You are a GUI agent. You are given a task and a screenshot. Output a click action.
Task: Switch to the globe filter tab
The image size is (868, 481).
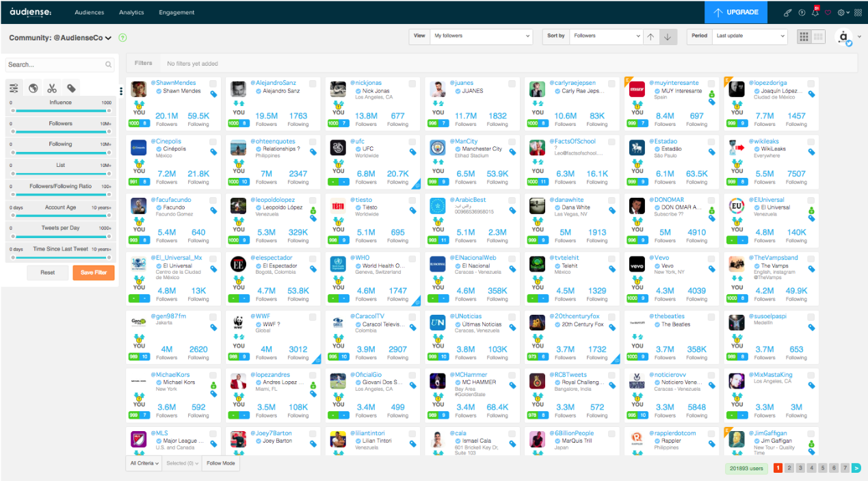click(x=33, y=88)
